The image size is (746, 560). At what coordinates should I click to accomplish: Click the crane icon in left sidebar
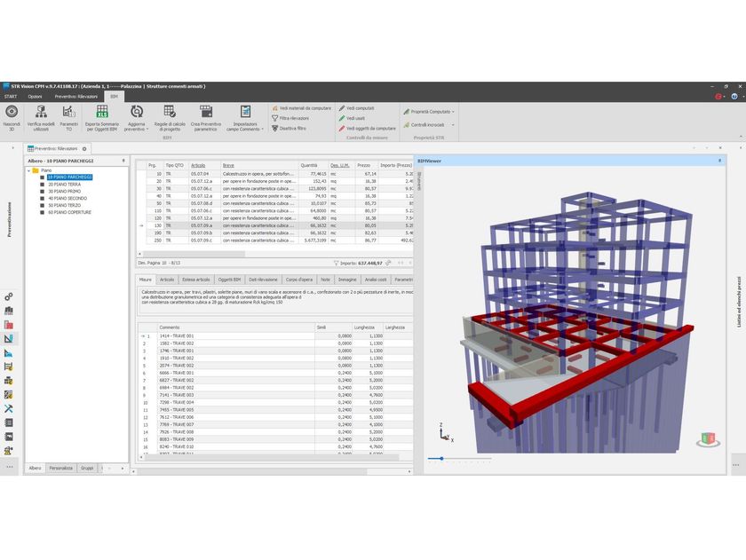click(9, 450)
